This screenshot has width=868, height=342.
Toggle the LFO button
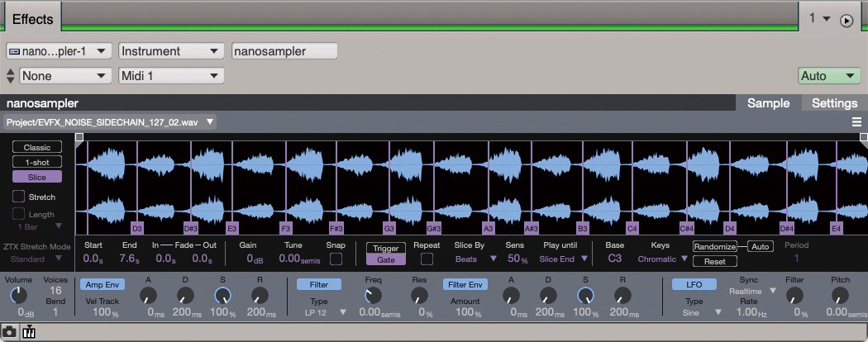(x=694, y=284)
